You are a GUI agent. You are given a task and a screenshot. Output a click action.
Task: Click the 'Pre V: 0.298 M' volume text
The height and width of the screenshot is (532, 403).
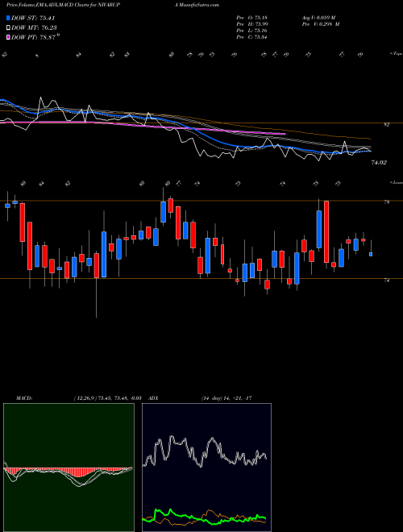tap(320, 24)
